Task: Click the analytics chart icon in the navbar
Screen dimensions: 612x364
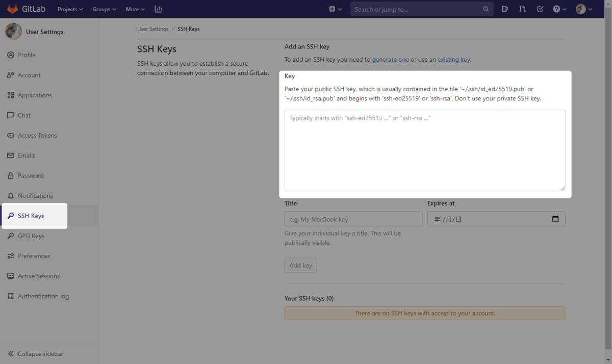Action: tap(158, 9)
